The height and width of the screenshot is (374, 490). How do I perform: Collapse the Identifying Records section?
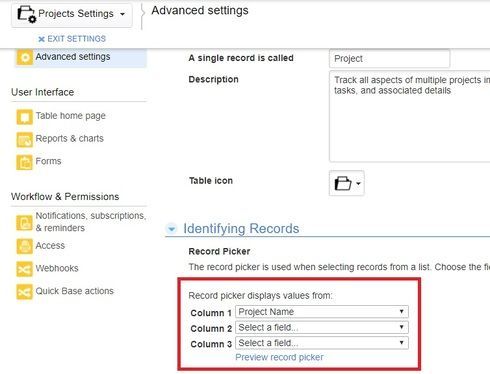tap(171, 229)
